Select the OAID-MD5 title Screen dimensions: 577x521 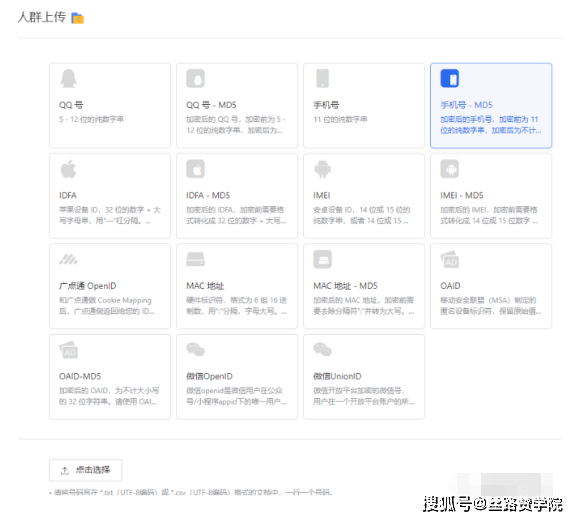point(80,376)
